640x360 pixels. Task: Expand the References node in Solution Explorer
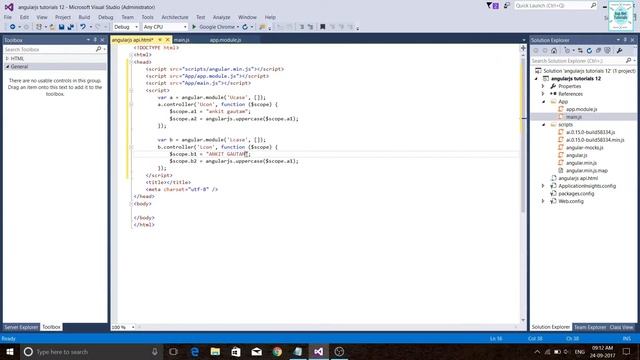(x=543, y=94)
